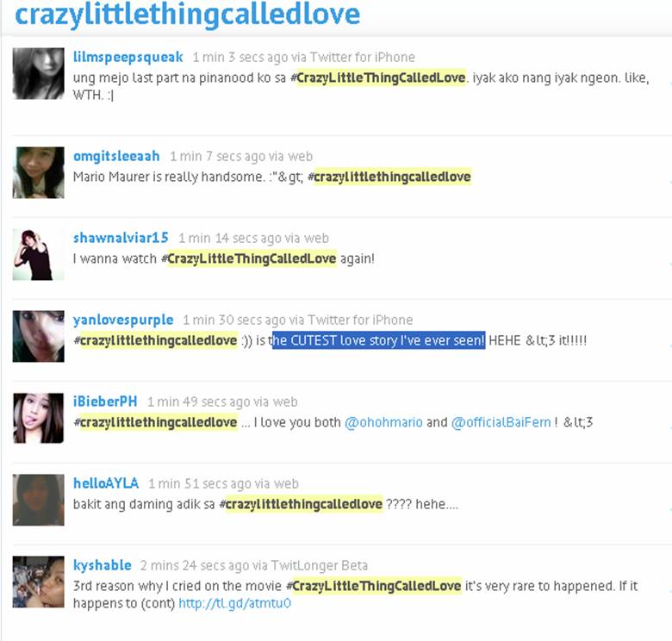Open omgitsleeaah's profile picture
The height and width of the screenshot is (641, 672).
(x=39, y=172)
